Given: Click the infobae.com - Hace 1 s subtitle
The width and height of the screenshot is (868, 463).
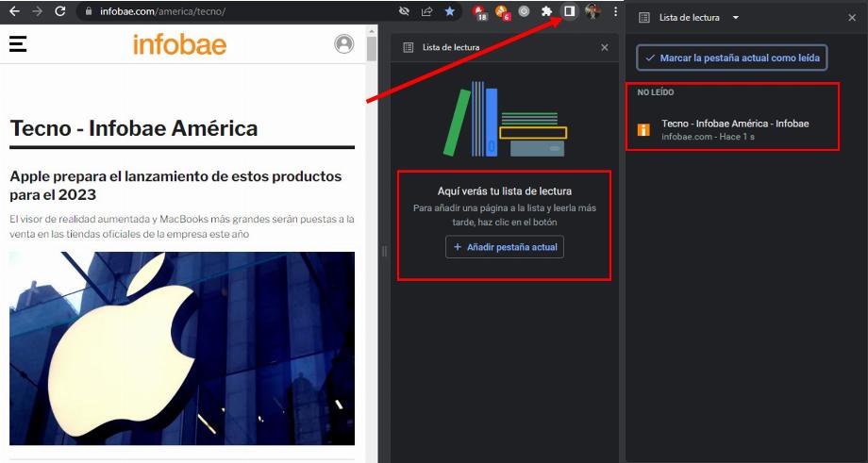Looking at the screenshot, I should click(708, 137).
